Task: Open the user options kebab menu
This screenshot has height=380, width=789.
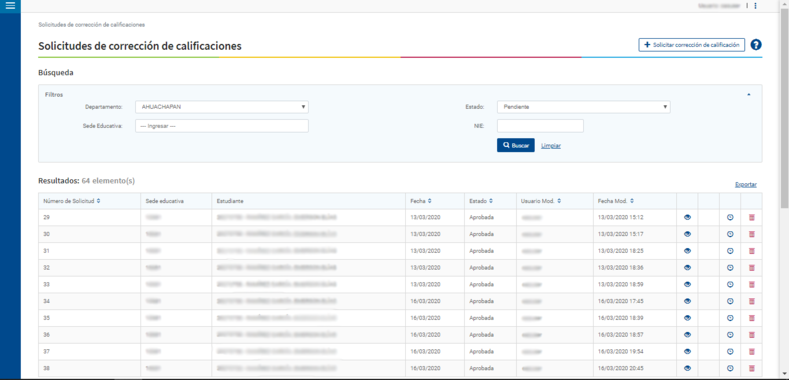Action: [x=755, y=6]
